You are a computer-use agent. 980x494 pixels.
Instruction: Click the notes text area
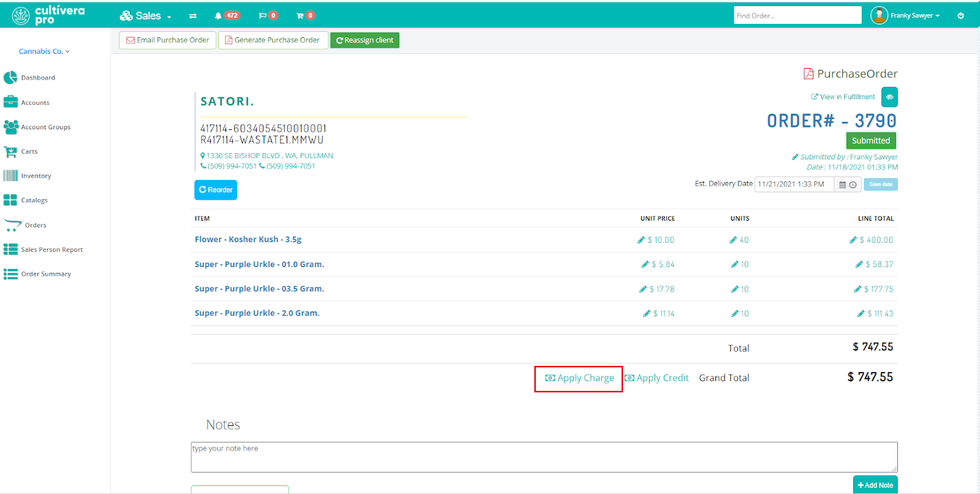(x=545, y=457)
